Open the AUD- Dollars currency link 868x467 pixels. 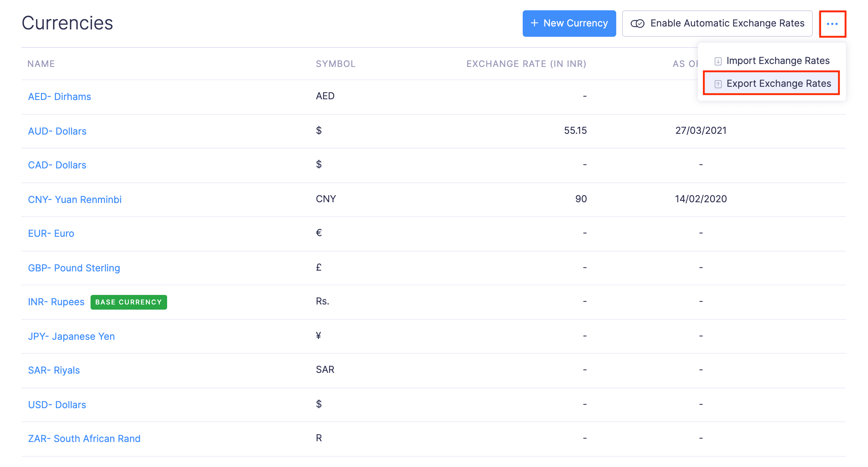[57, 131]
